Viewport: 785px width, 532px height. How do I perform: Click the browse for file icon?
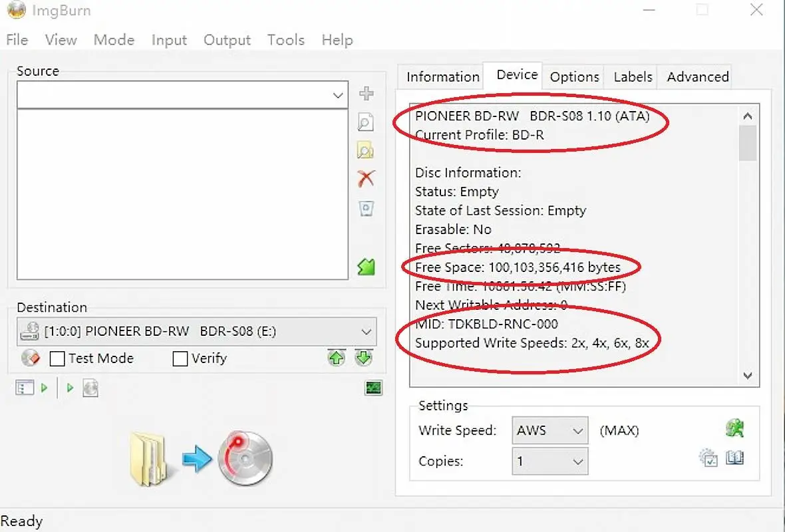click(366, 122)
